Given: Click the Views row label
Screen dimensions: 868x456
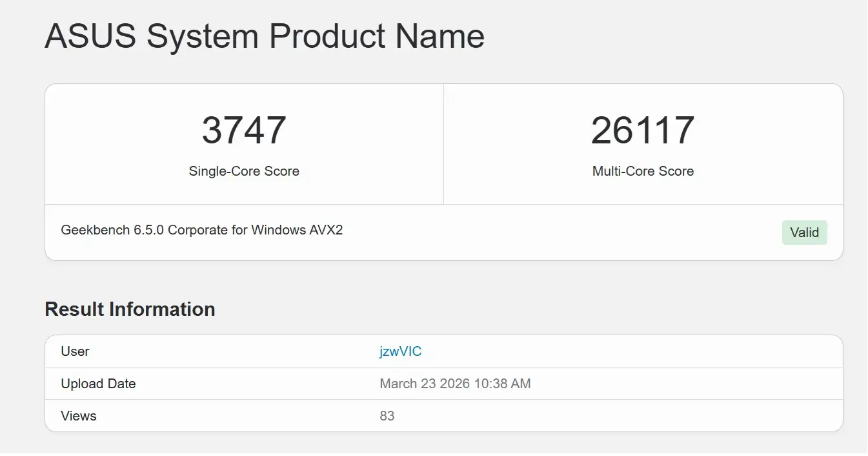Looking at the screenshot, I should click(79, 416).
